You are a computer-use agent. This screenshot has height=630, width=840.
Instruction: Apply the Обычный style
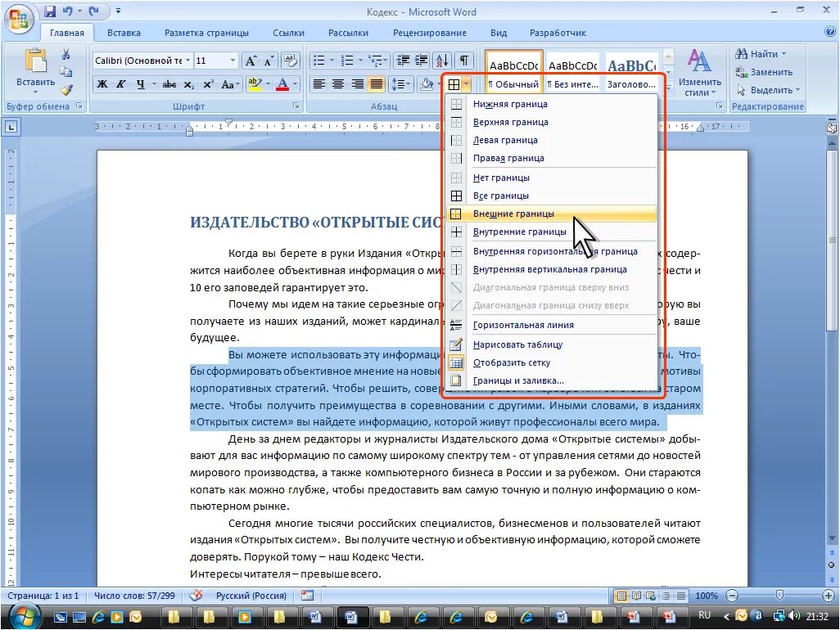pos(514,74)
